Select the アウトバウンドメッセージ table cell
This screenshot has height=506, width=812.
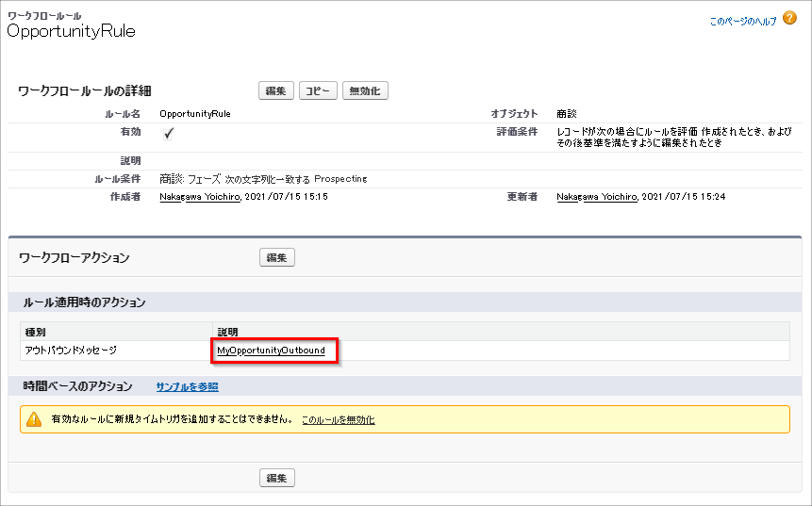(x=71, y=351)
